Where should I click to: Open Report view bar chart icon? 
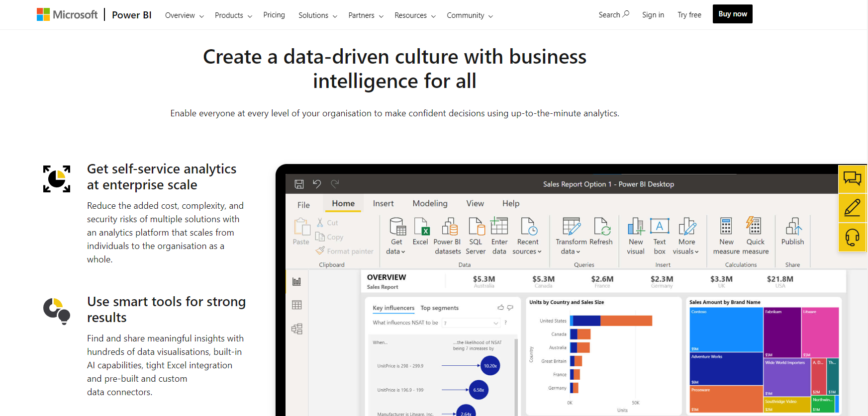pos(297,281)
